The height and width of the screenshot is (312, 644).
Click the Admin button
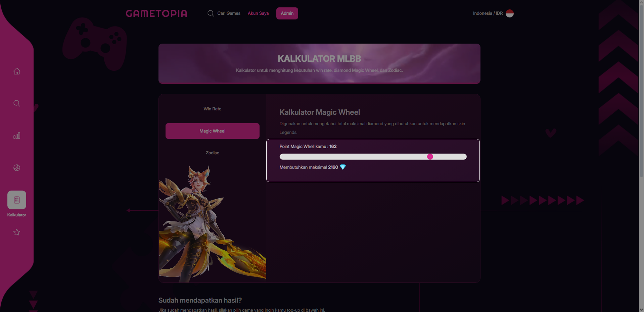pos(287,13)
